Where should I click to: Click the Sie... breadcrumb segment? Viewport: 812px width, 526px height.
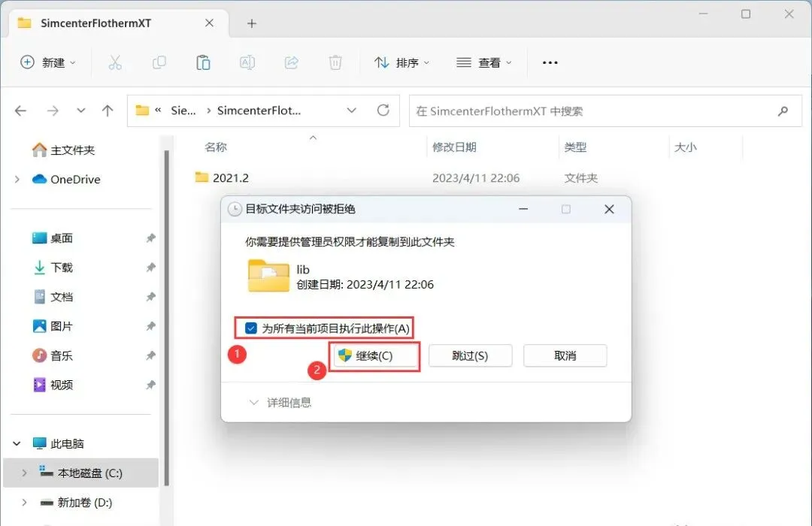183,110
